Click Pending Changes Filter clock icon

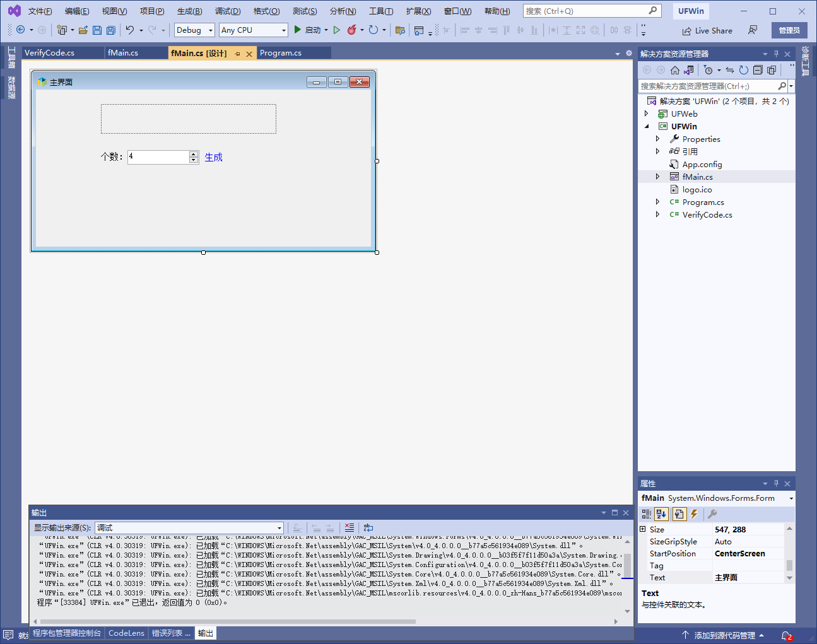click(x=708, y=70)
